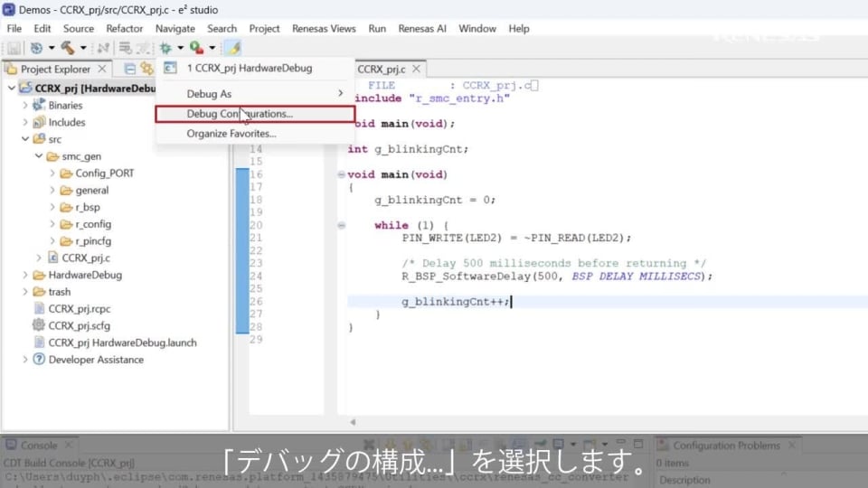Open the hammer Build dropdown arrow
The height and width of the screenshot is (488, 868).
pos(83,48)
